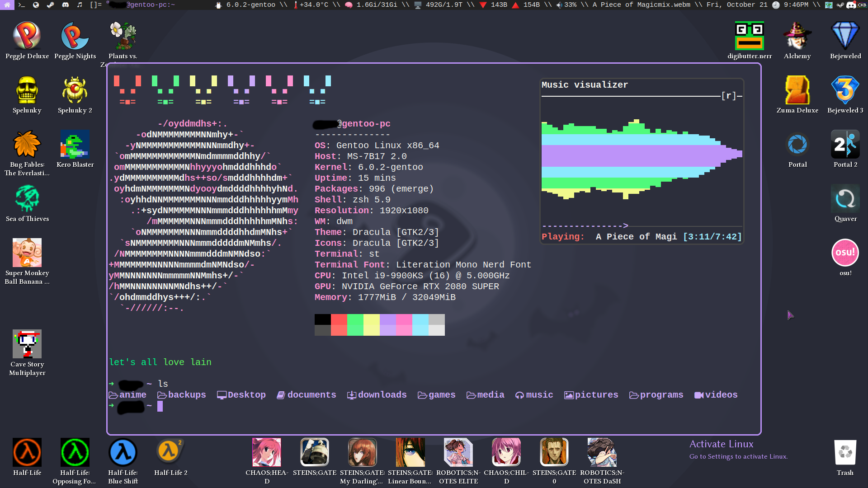Click the 'downloads' folder name in terminal
Screen dimensions: 868x488
382,395
